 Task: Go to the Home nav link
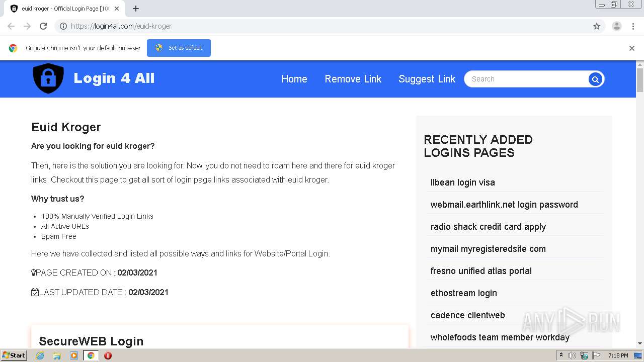coord(294,79)
